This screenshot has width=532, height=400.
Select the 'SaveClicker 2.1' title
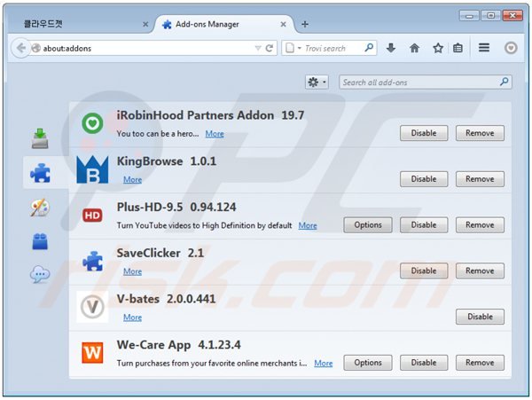tap(160, 253)
